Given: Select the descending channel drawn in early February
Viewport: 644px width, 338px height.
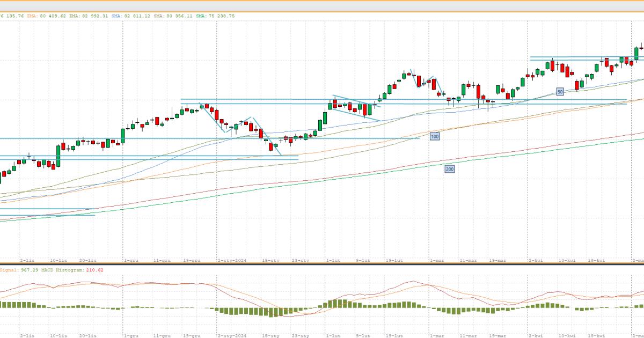Looking at the screenshot, I should coord(354,107).
